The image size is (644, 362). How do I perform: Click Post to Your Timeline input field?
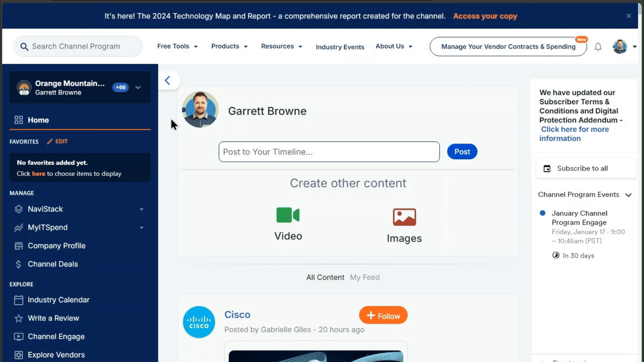click(x=329, y=152)
